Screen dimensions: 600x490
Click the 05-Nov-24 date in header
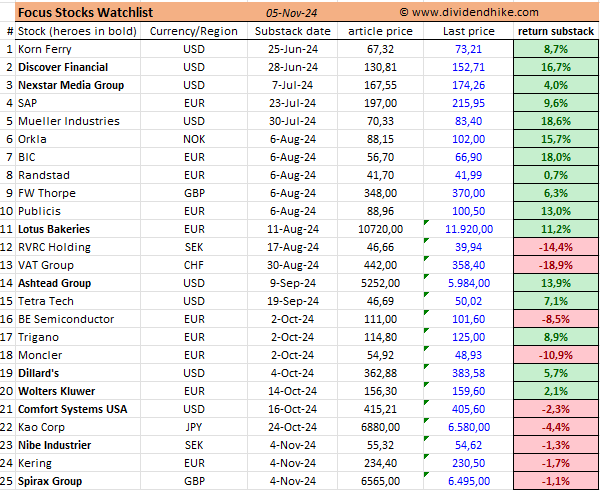click(292, 13)
